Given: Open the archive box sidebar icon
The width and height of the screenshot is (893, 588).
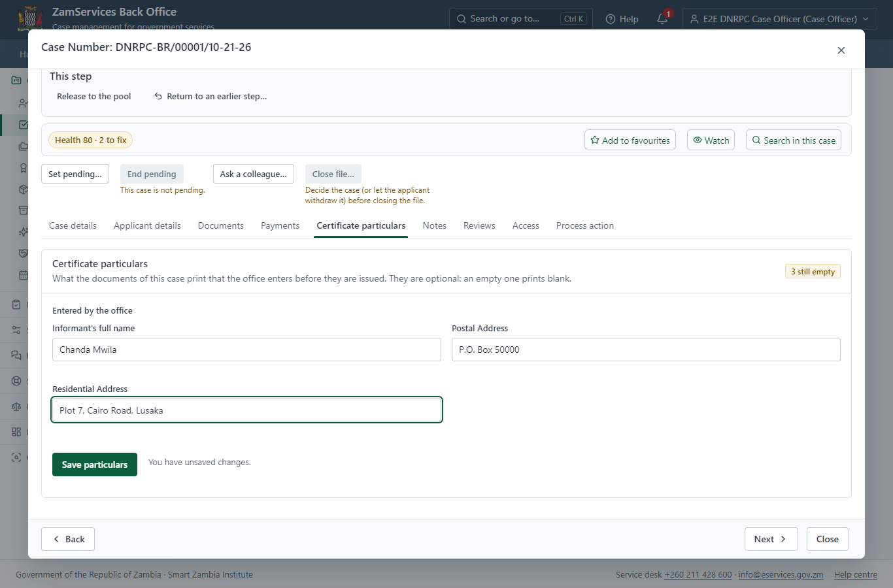Looking at the screenshot, I should click(x=24, y=210).
